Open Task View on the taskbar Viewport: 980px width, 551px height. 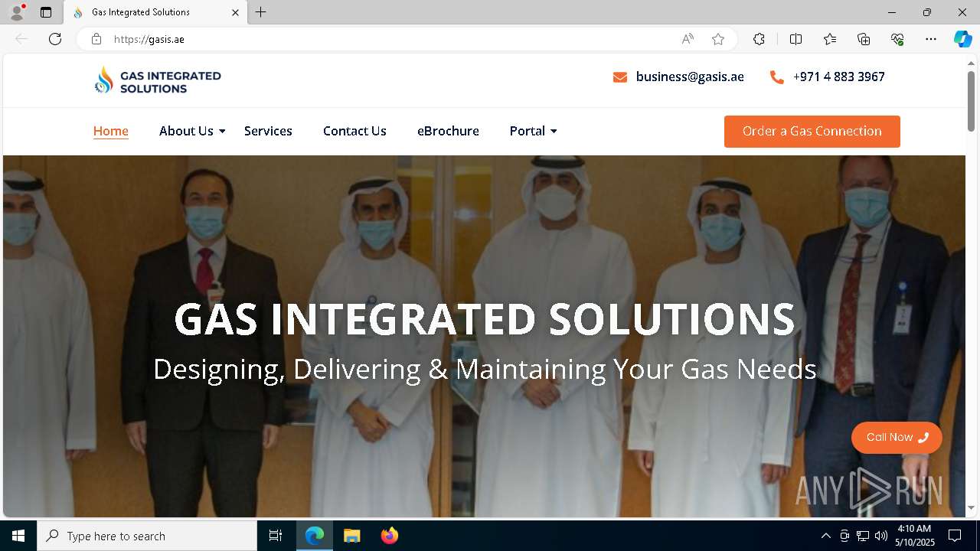276,536
